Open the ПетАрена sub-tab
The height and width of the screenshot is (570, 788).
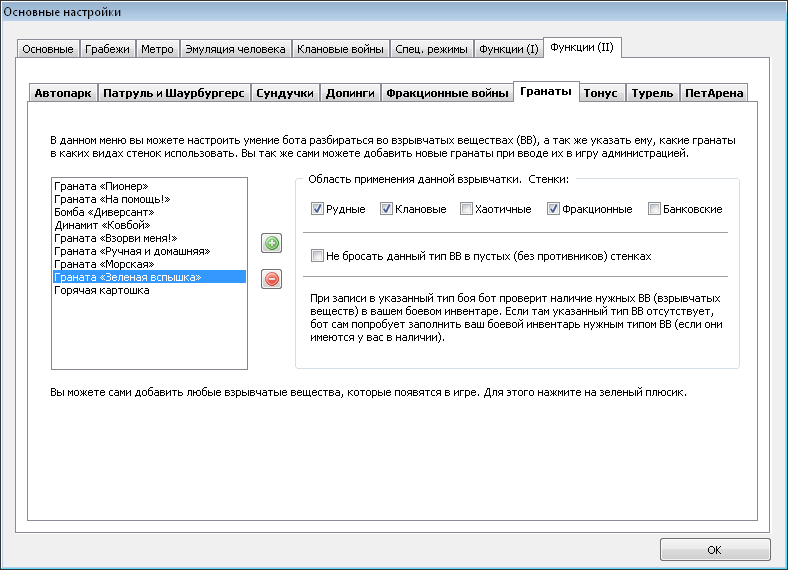coord(714,93)
